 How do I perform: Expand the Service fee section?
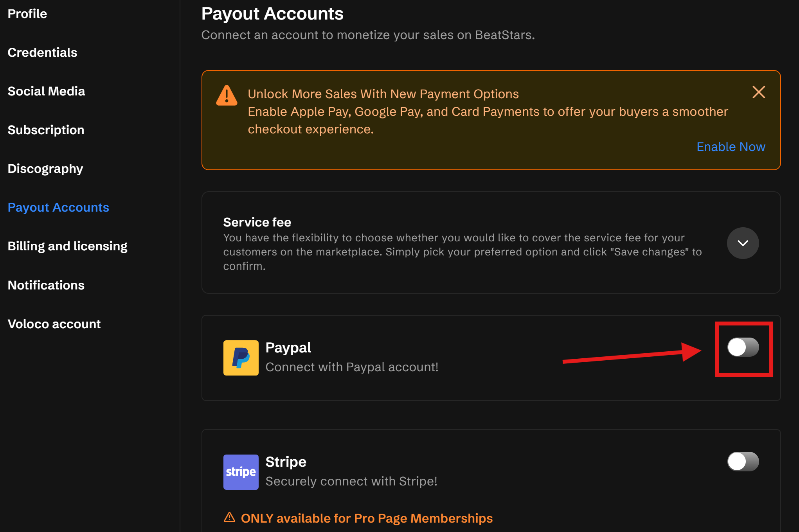(x=742, y=243)
